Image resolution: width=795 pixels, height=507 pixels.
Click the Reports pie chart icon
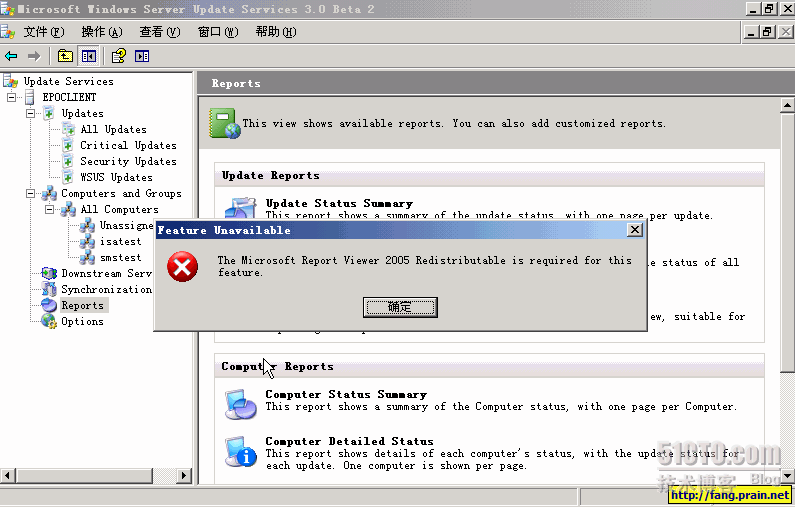pyautogui.click(x=49, y=305)
